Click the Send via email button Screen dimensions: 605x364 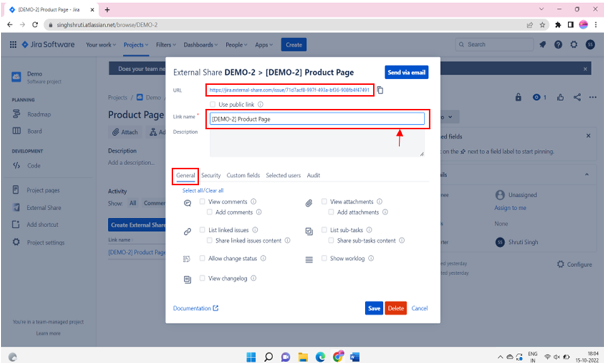click(406, 72)
